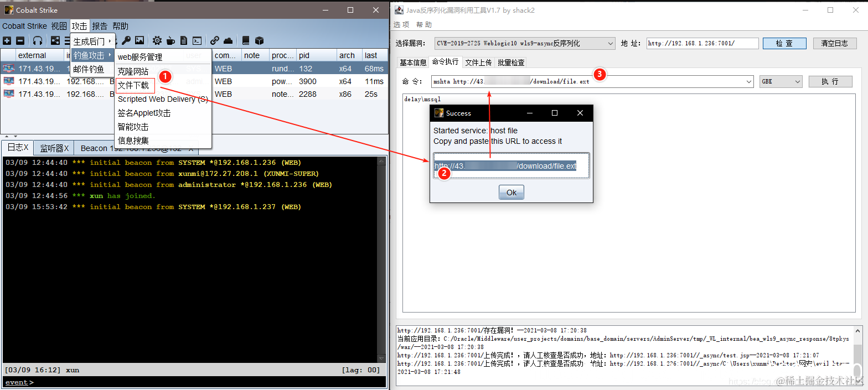Choose 智能攻击 from submenu
This screenshot has width=868, height=390.
(163, 127)
